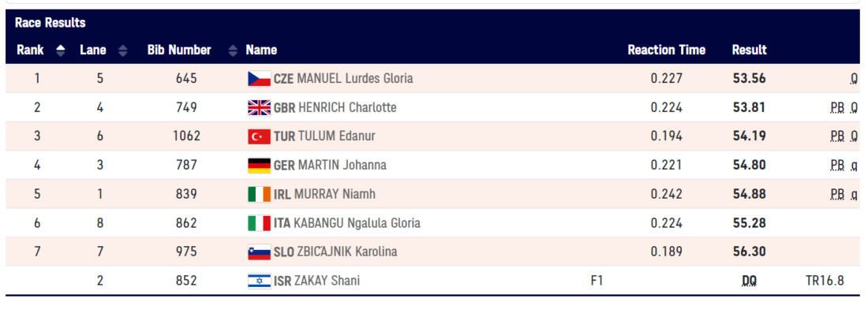The height and width of the screenshot is (313, 868).
Task: Click the Slovenia flag icon
Action: pyautogui.click(x=259, y=252)
